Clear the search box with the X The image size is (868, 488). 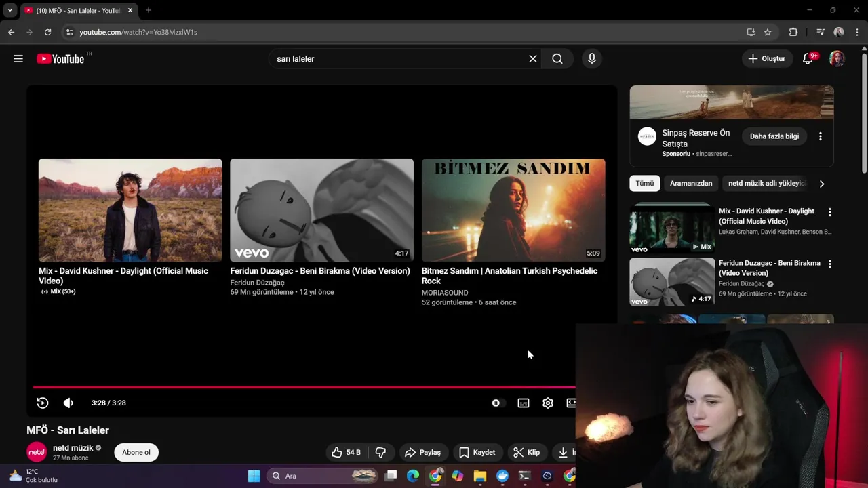(533, 59)
